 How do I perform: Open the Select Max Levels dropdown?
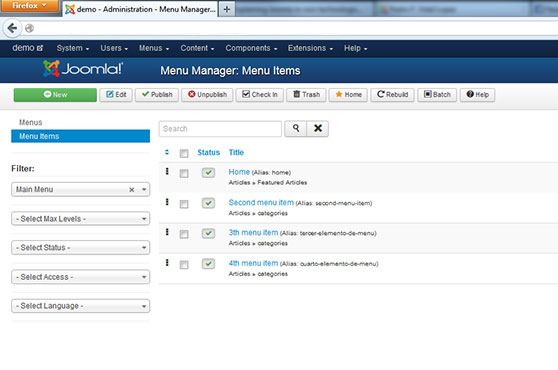click(x=80, y=218)
